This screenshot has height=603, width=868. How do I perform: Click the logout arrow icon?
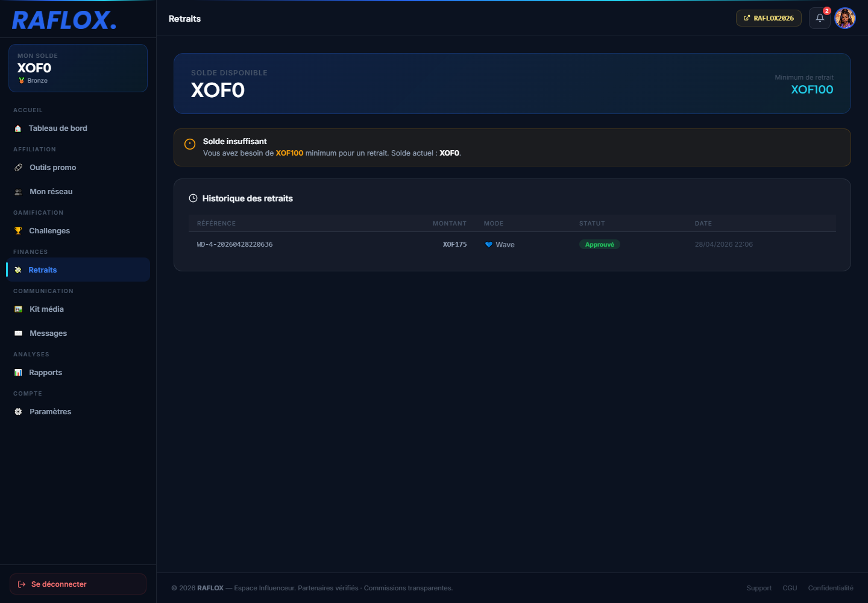click(x=22, y=584)
